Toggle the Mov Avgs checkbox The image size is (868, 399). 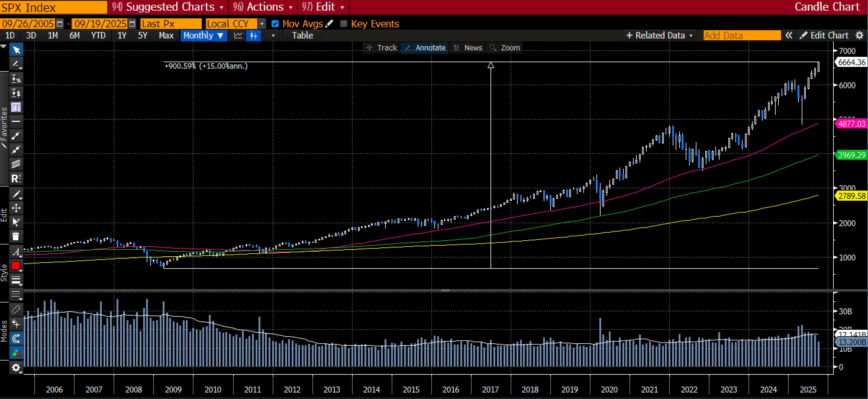[275, 24]
